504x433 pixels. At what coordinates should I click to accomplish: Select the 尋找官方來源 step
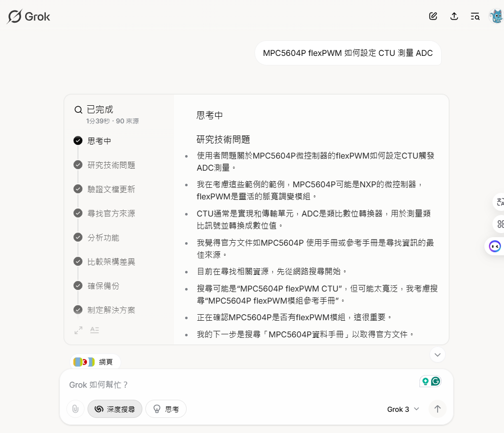coord(111,213)
